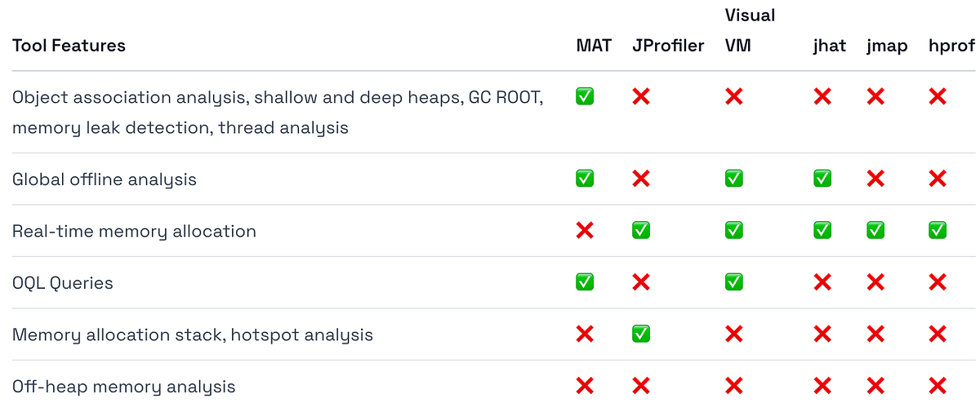Screen dimensions: 980x412
Task: Click jhat green check for Global offline analysis
Action: pyautogui.click(x=822, y=179)
